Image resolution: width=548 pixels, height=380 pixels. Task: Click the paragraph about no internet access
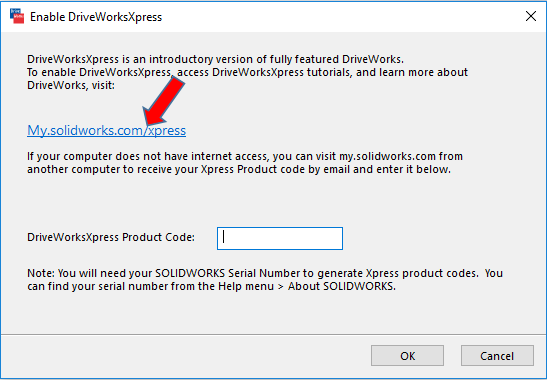click(x=245, y=163)
